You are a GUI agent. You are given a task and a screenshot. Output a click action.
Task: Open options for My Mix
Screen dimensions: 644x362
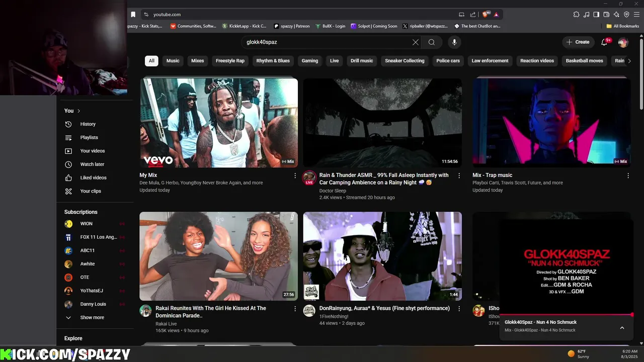(x=295, y=175)
